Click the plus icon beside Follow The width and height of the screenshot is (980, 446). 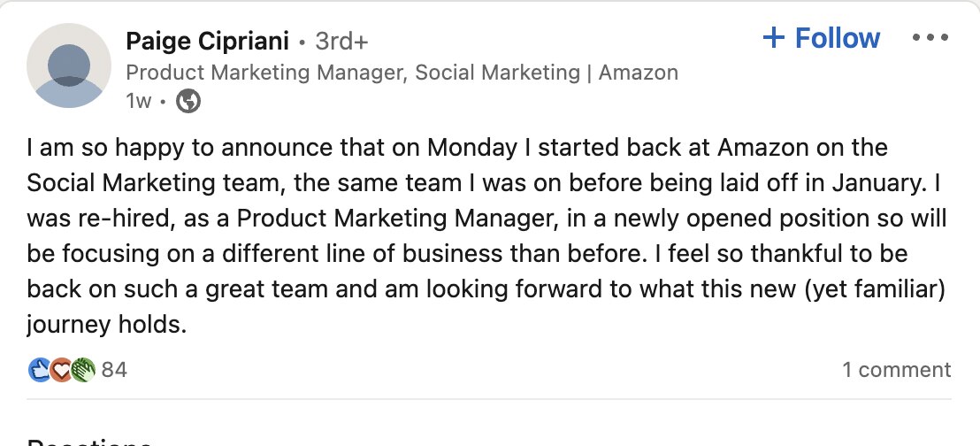tap(774, 38)
